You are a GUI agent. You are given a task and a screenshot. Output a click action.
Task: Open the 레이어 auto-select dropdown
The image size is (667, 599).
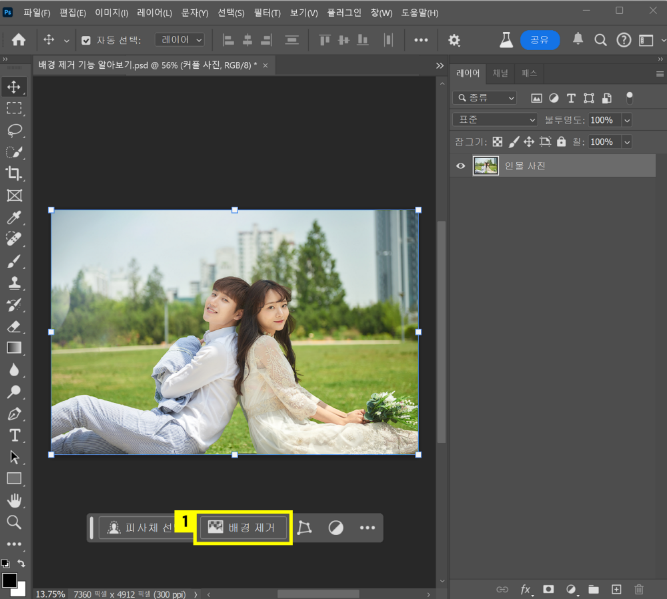click(180, 40)
